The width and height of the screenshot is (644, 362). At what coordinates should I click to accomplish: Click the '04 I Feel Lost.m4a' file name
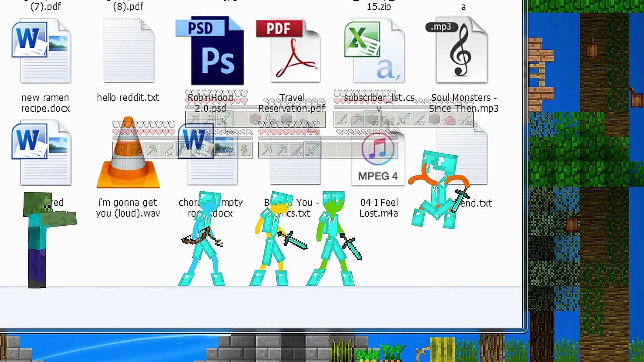point(379,208)
